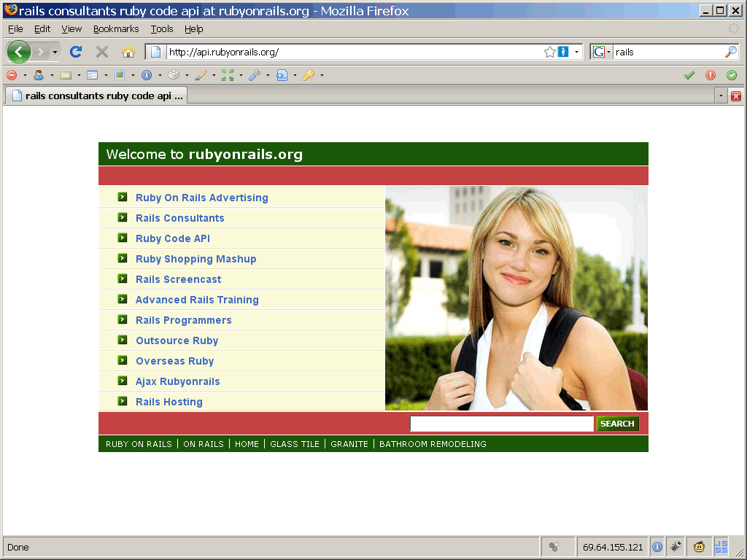Visit the Rails Screencast link

(x=178, y=279)
